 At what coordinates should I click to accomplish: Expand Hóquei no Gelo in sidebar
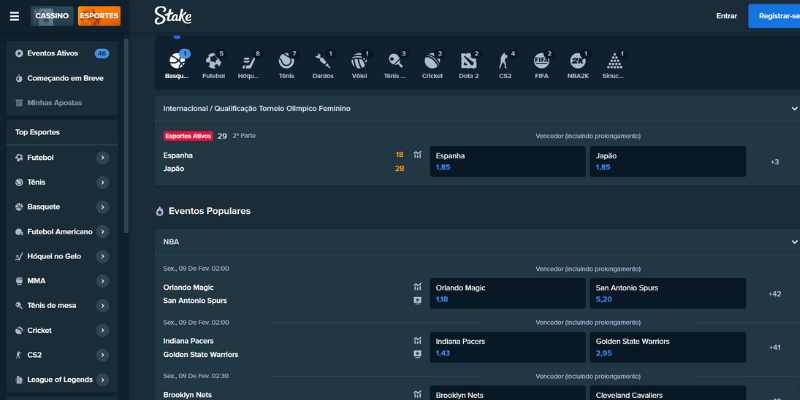click(x=103, y=256)
